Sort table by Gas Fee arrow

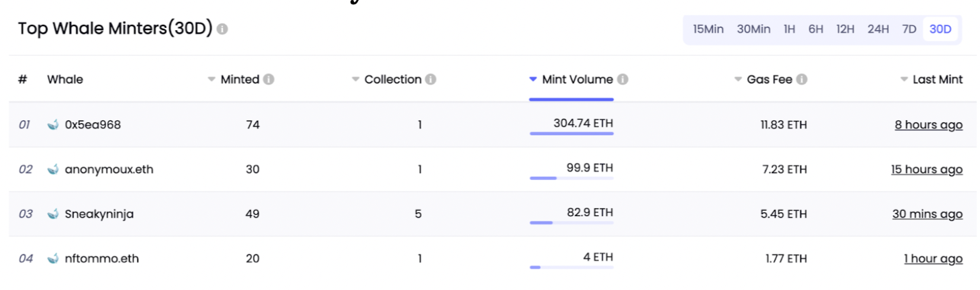coord(738,79)
